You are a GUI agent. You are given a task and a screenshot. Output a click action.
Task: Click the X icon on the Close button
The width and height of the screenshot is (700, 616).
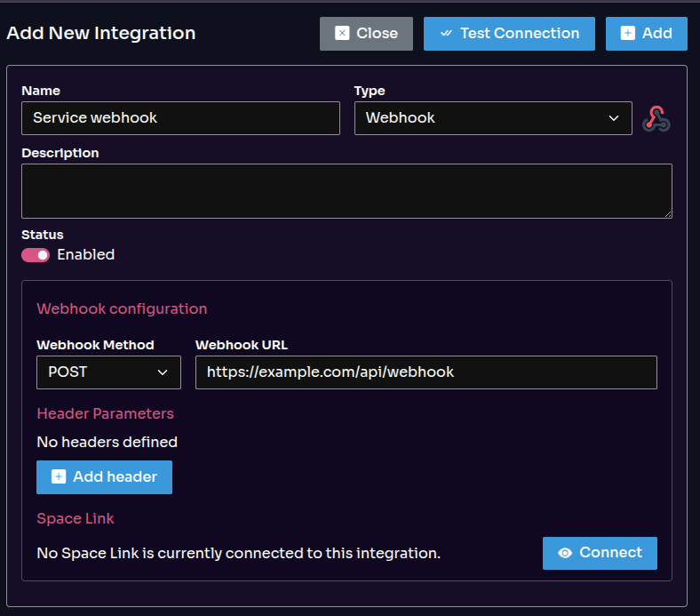click(342, 34)
